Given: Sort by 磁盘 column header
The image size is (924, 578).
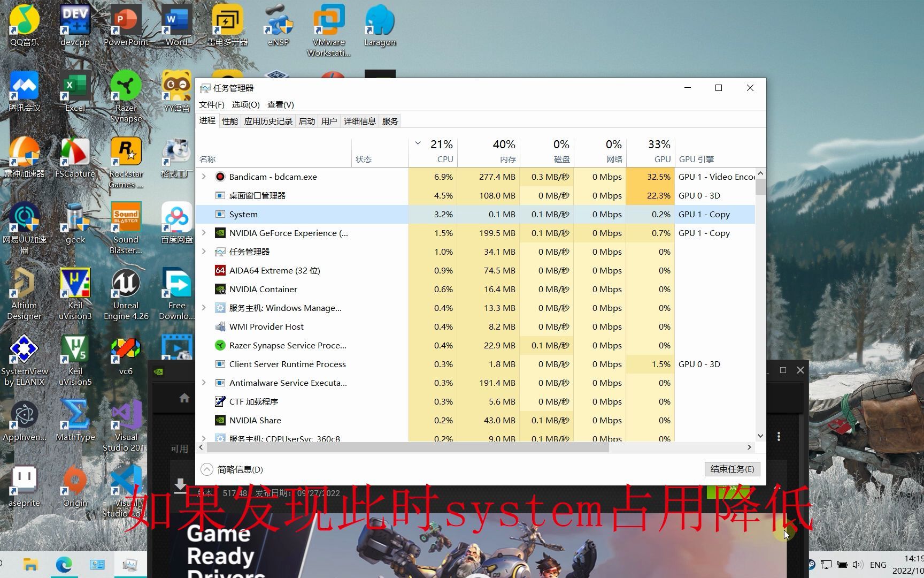Looking at the screenshot, I should [x=546, y=151].
